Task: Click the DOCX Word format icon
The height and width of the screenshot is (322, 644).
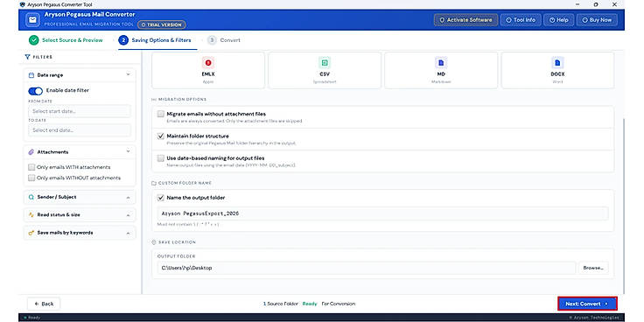Action: [557, 63]
